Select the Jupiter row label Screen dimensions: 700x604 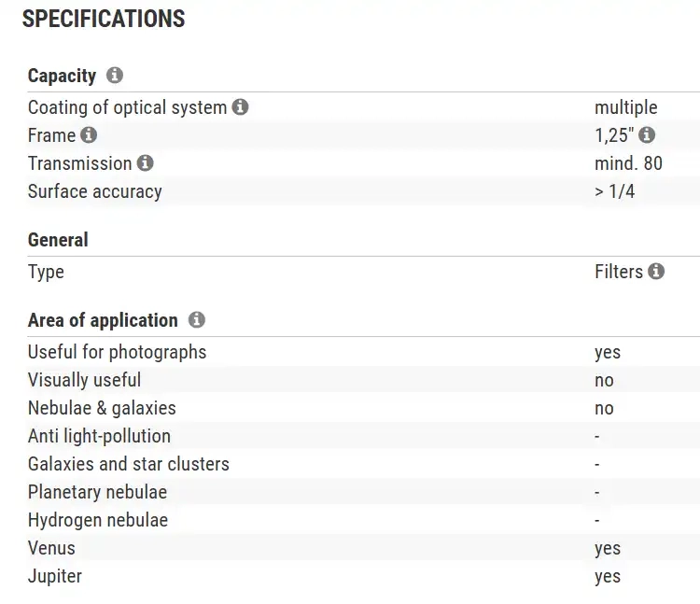coord(55,576)
